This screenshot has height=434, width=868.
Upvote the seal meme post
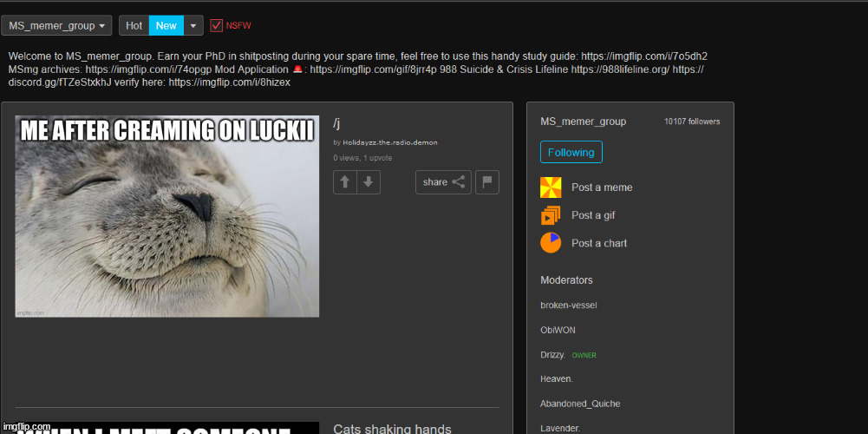point(345,182)
